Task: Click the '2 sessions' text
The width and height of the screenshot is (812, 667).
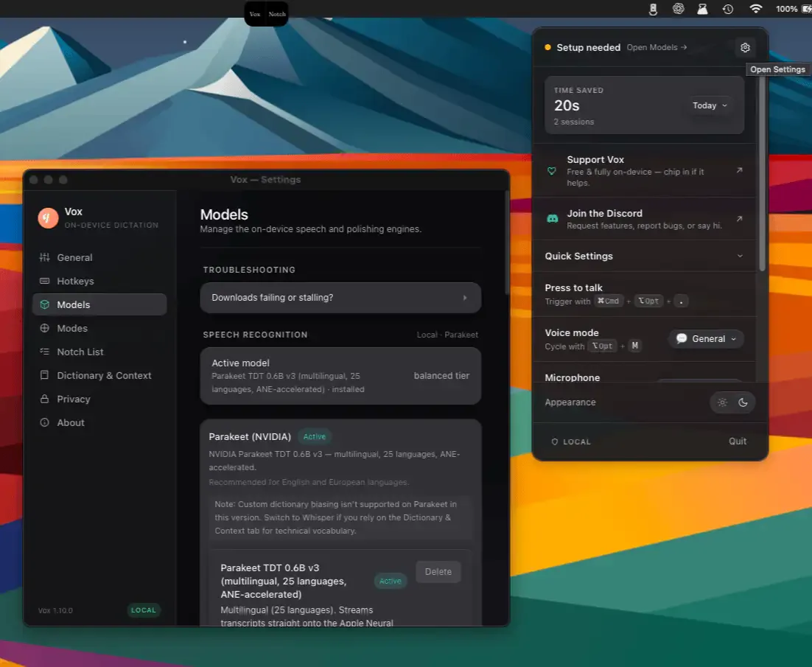Action: 574,122
